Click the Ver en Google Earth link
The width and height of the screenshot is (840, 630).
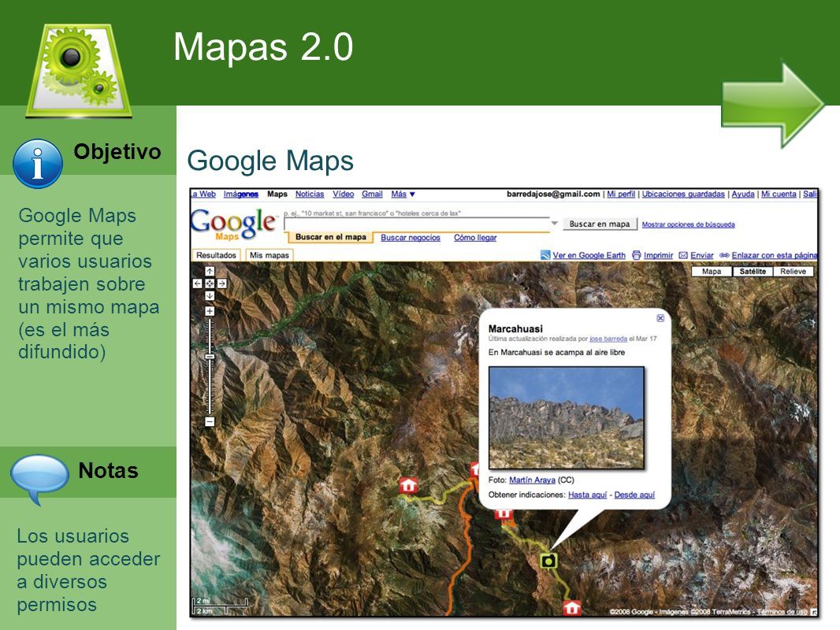point(589,255)
